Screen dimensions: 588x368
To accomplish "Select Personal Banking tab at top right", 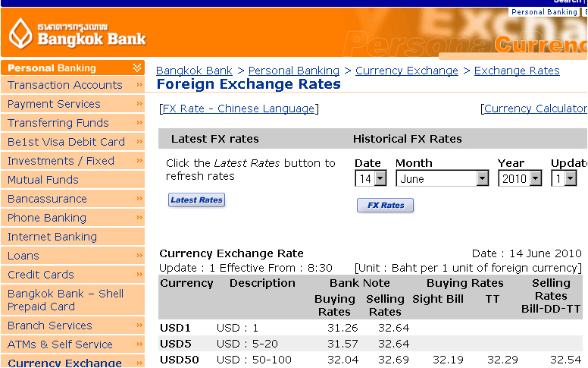I will [x=544, y=11].
